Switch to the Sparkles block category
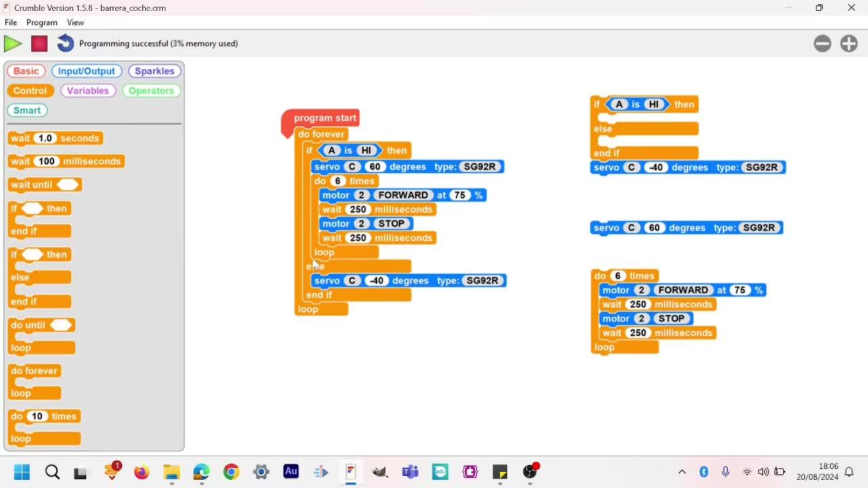This screenshot has width=868, height=488. [155, 71]
